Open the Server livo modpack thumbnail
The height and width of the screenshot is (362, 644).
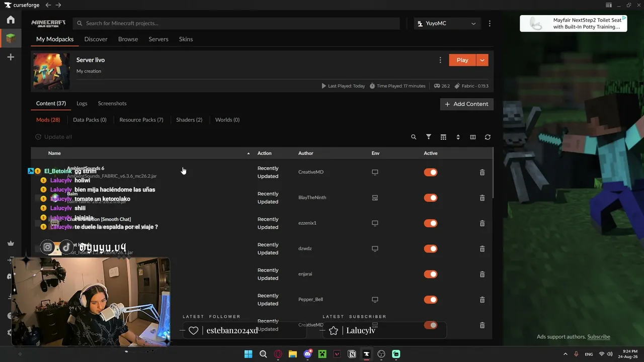pos(51,71)
